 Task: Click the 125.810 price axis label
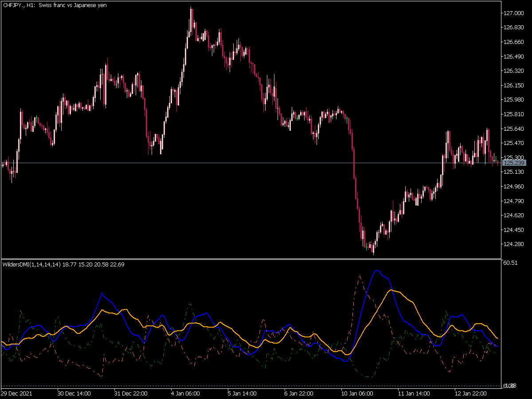514,114
